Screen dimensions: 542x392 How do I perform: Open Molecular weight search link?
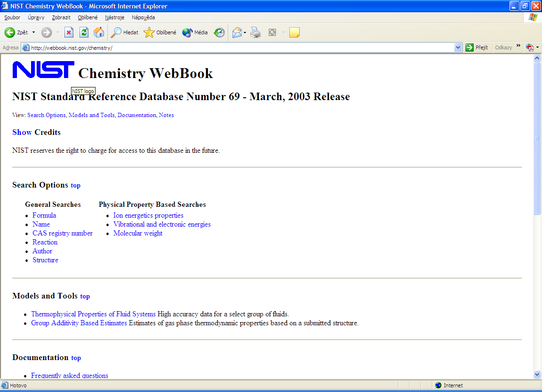click(x=138, y=233)
